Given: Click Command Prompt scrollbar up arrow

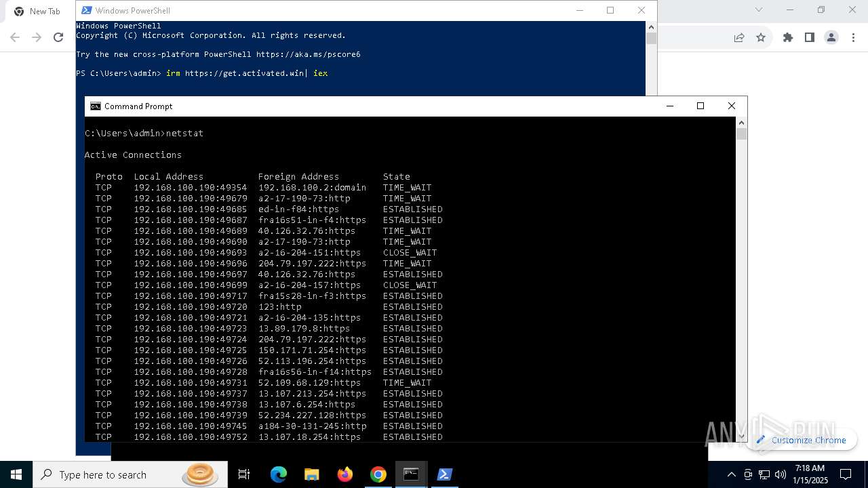Looking at the screenshot, I should [741, 122].
